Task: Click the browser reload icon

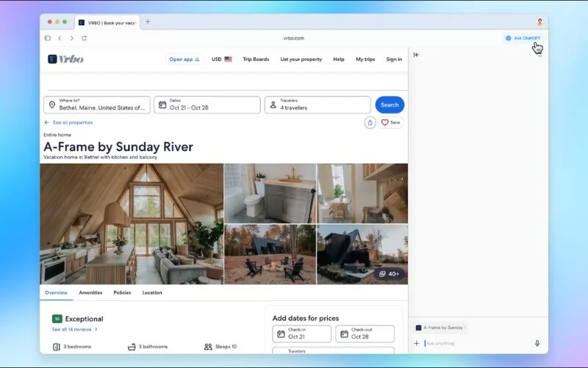Action: 82,38
